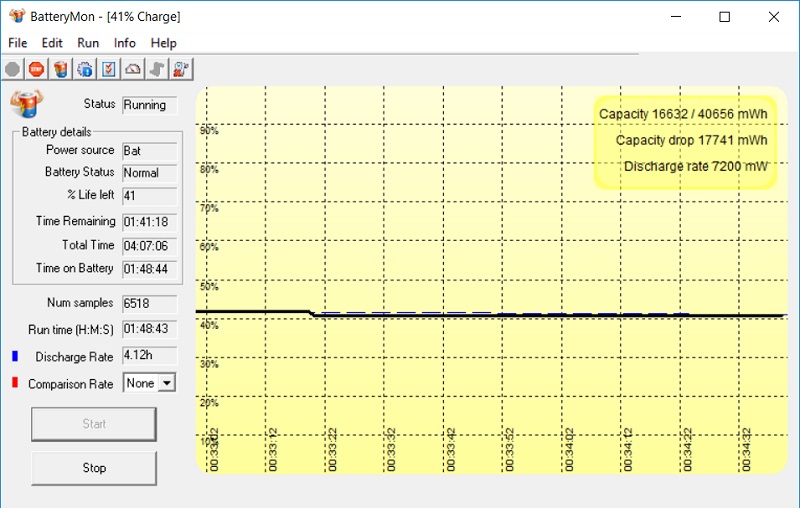Click the BatteryMon title bar app icon
The image size is (800, 508).
(x=17, y=16)
